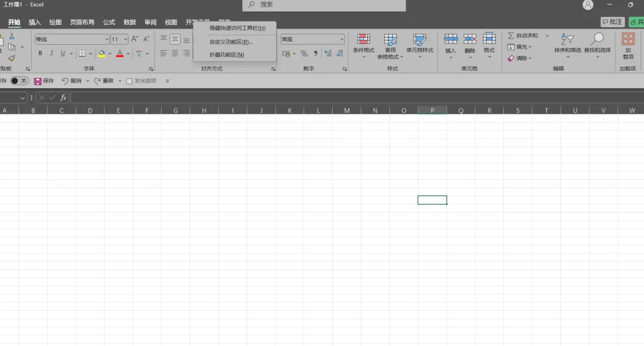644x346 pixels.
Task: Choose 自定义功能区(R)... menu item
Action: (x=234, y=42)
